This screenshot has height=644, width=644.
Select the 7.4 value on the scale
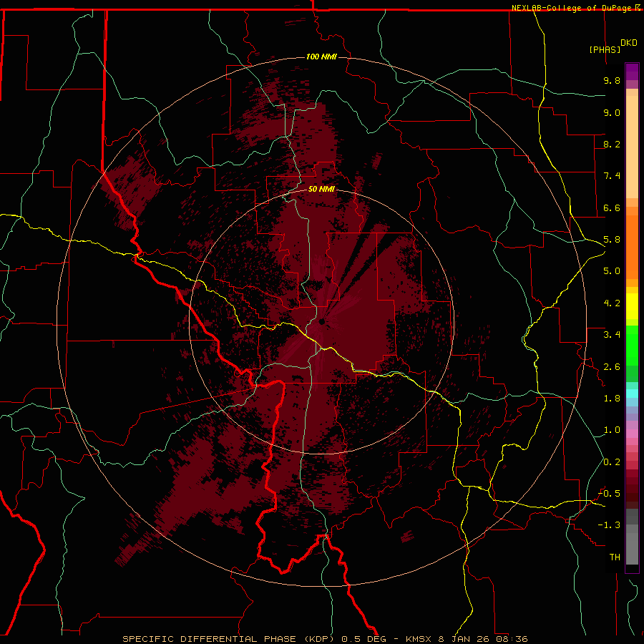[612, 176]
